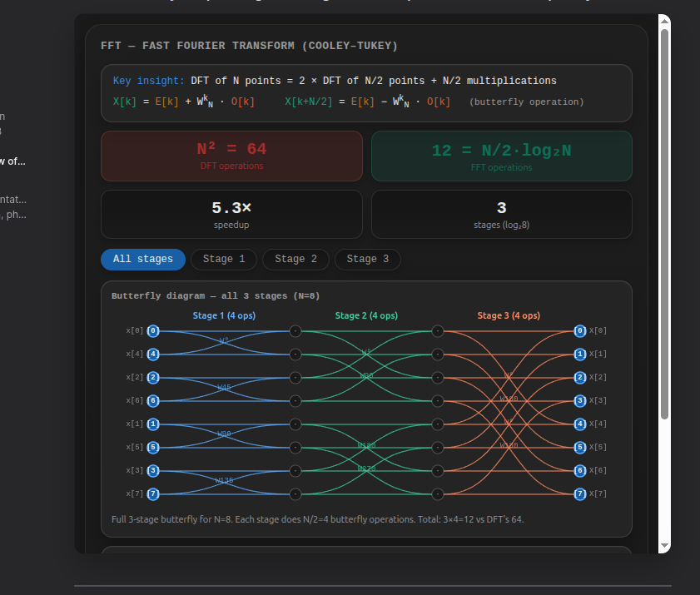700x595 pixels.
Task: Click the x[0] input label
Action: click(x=134, y=330)
